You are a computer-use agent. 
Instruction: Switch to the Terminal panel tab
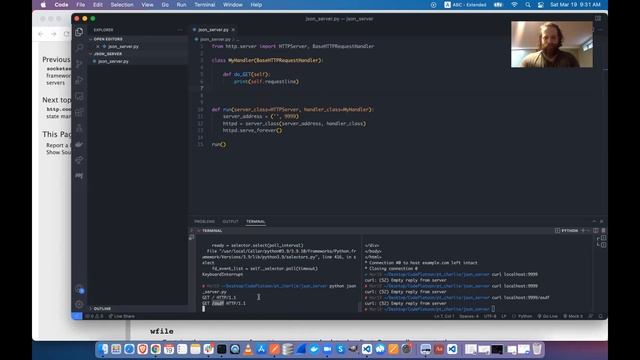256,222
